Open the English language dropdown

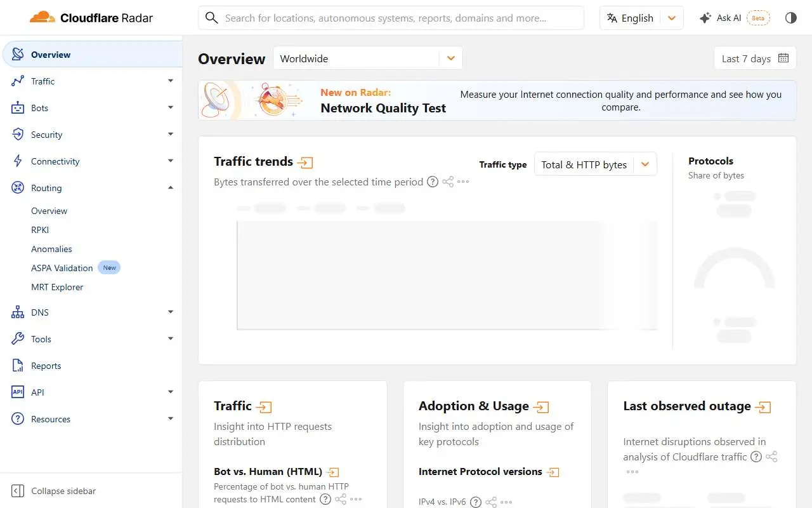point(641,18)
